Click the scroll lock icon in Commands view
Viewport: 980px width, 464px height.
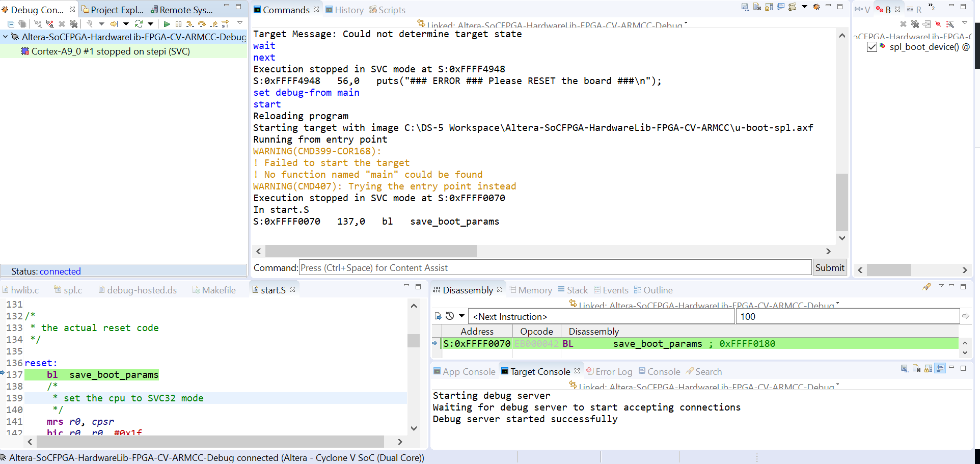click(769, 7)
